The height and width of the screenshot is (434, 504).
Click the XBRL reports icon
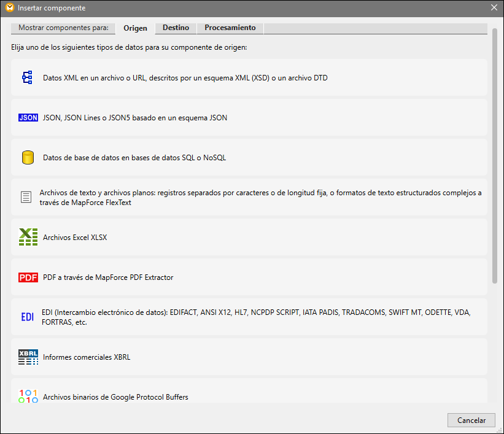coord(28,357)
